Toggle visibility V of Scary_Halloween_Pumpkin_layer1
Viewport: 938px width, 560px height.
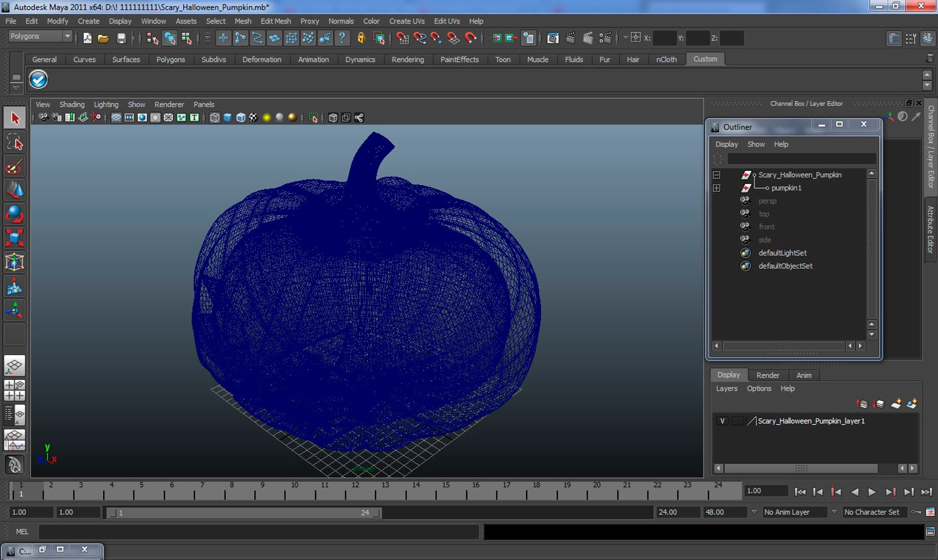tap(722, 421)
